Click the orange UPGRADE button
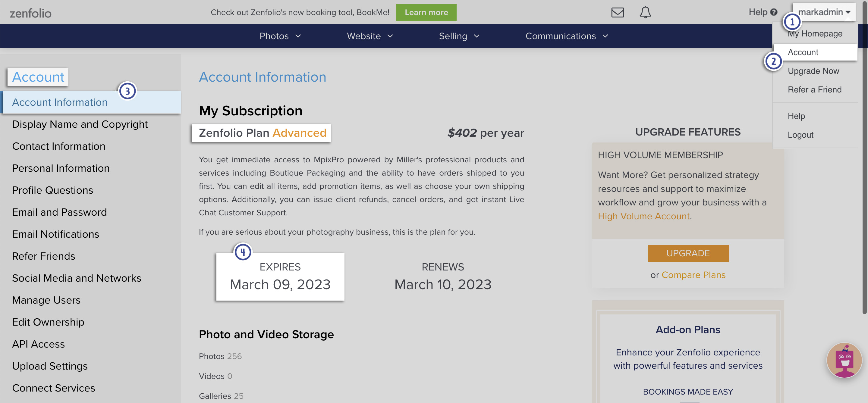Viewport: 868px width, 403px height. 688,253
